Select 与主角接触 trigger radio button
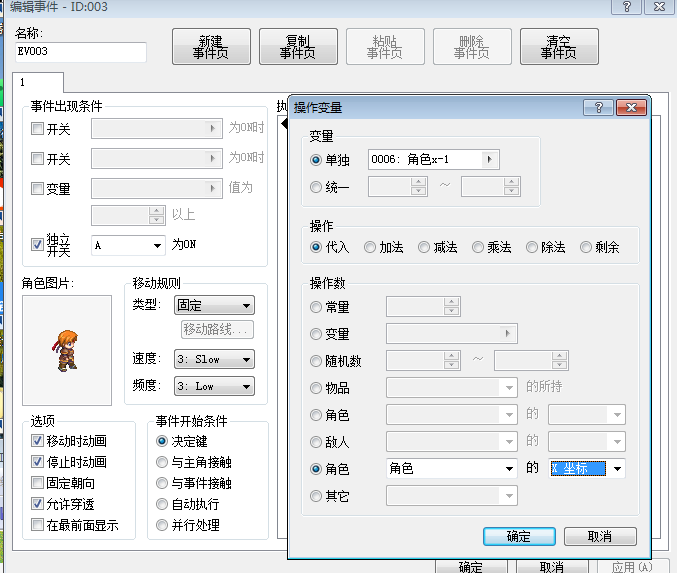This screenshot has width=677, height=573. (162, 462)
